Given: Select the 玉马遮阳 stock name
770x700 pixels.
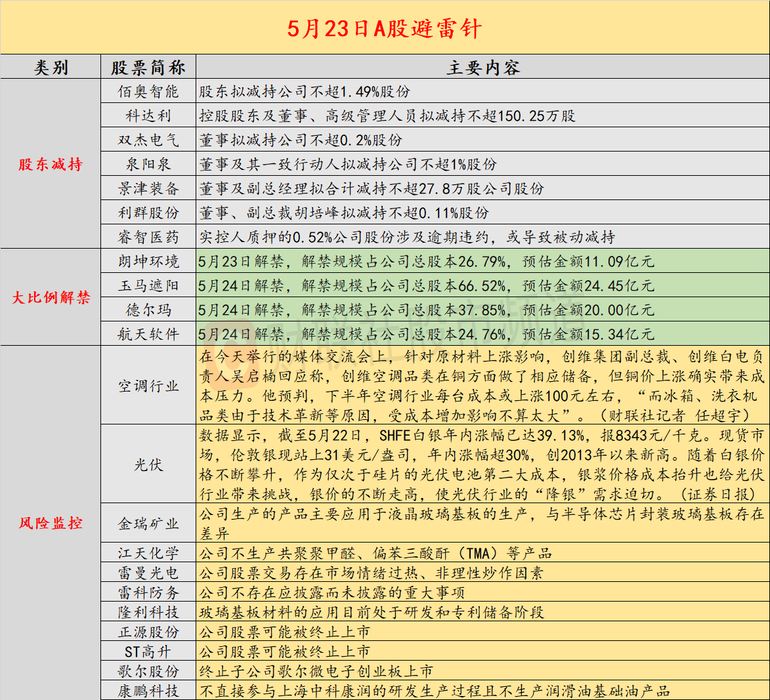Looking at the screenshot, I should [148, 286].
